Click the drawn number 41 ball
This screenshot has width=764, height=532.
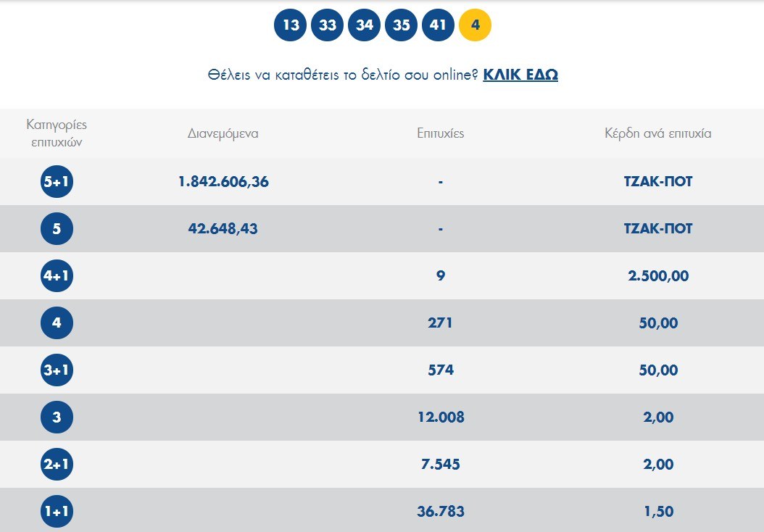[x=438, y=25]
